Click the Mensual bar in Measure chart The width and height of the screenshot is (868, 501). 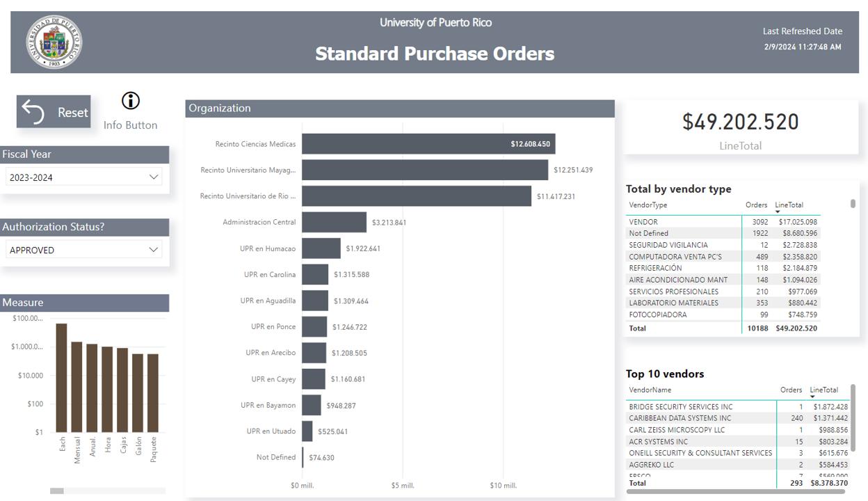click(77, 386)
